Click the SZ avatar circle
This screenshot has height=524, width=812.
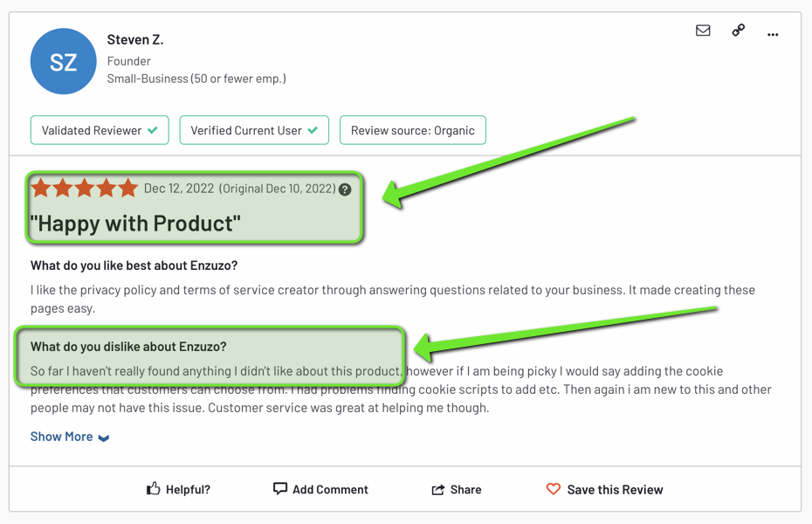63,61
